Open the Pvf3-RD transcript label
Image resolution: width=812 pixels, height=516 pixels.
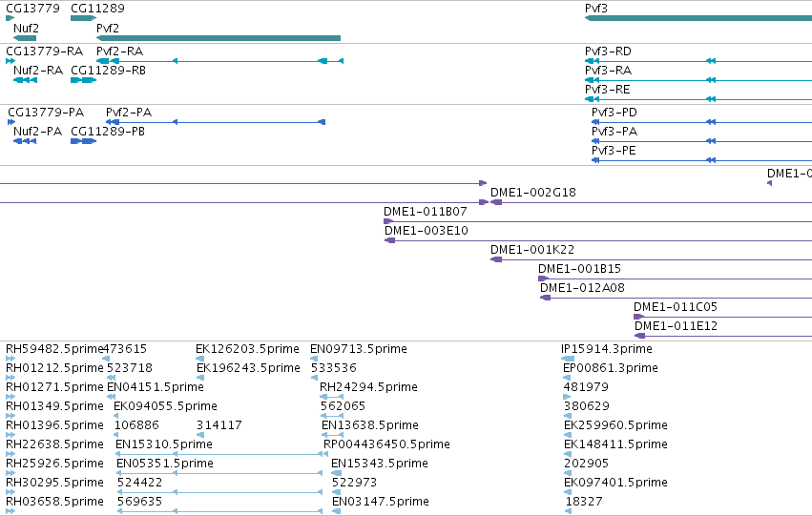coord(608,52)
